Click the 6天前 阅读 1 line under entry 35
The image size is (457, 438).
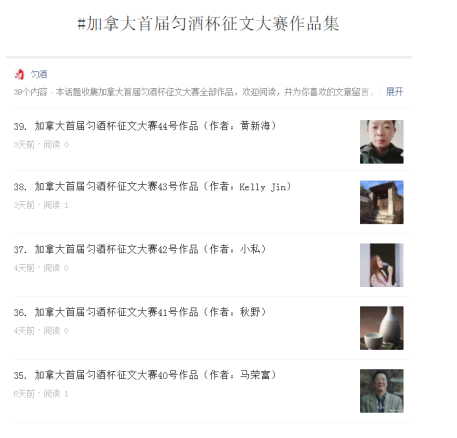41,394
